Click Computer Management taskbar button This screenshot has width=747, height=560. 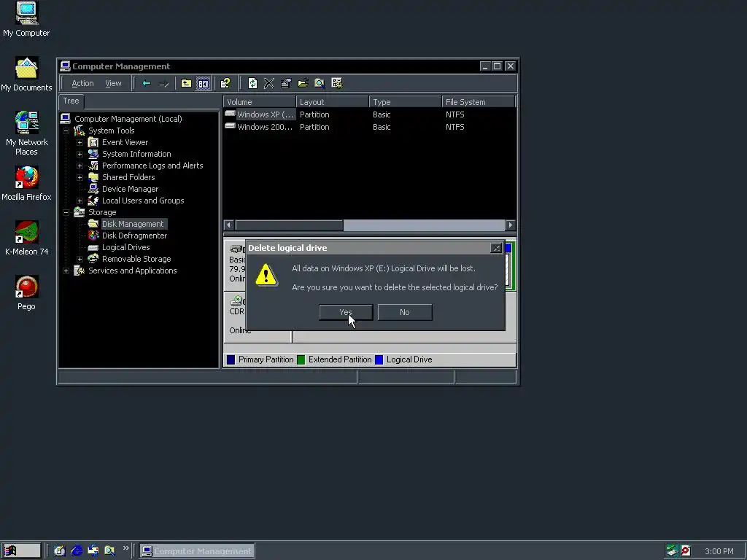click(x=197, y=551)
